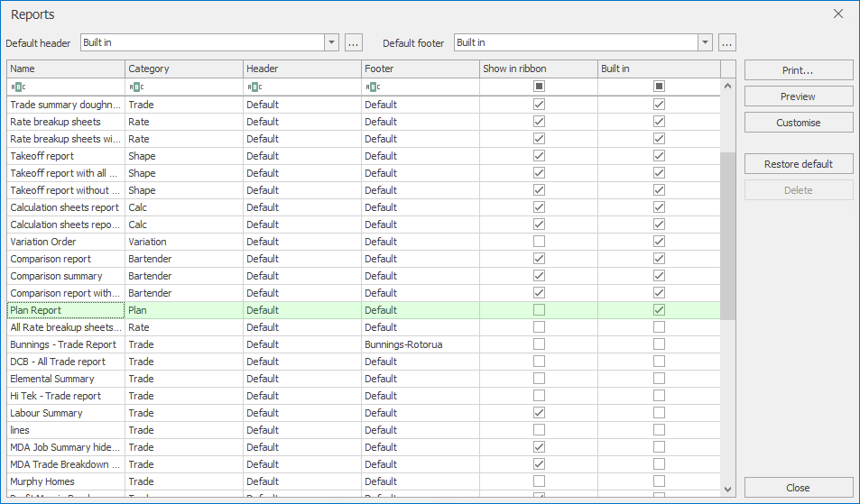Click the Print... button
Image resolution: width=860 pixels, height=504 pixels.
(798, 70)
